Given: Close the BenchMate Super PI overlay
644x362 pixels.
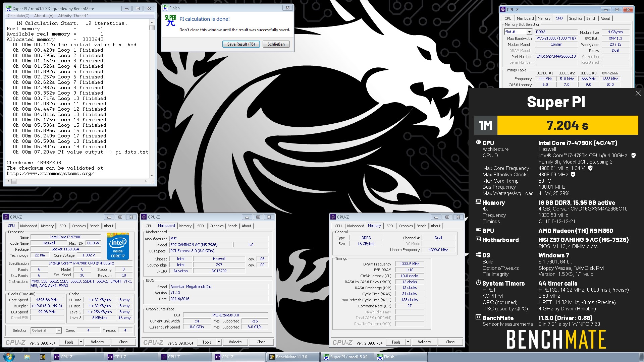Looking at the screenshot, I should [638, 94].
